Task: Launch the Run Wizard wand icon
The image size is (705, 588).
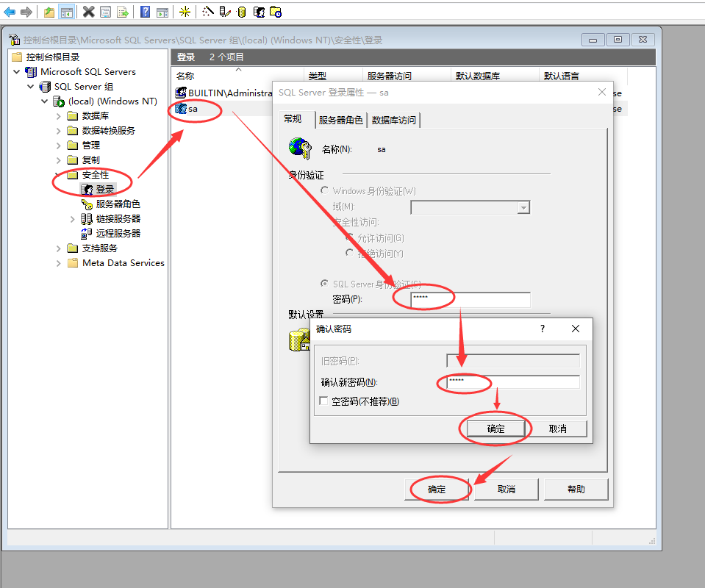Action: pos(208,12)
